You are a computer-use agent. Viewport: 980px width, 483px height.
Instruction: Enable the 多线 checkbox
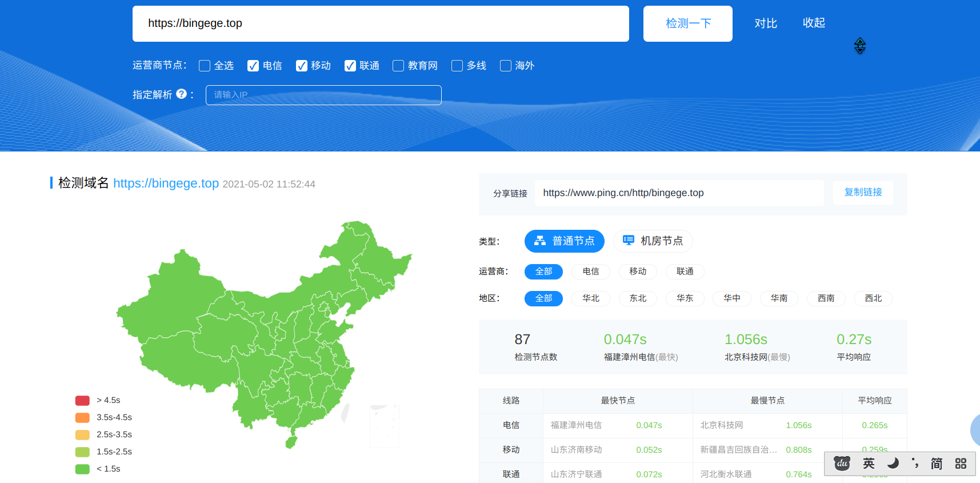pyautogui.click(x=457, y=66)
